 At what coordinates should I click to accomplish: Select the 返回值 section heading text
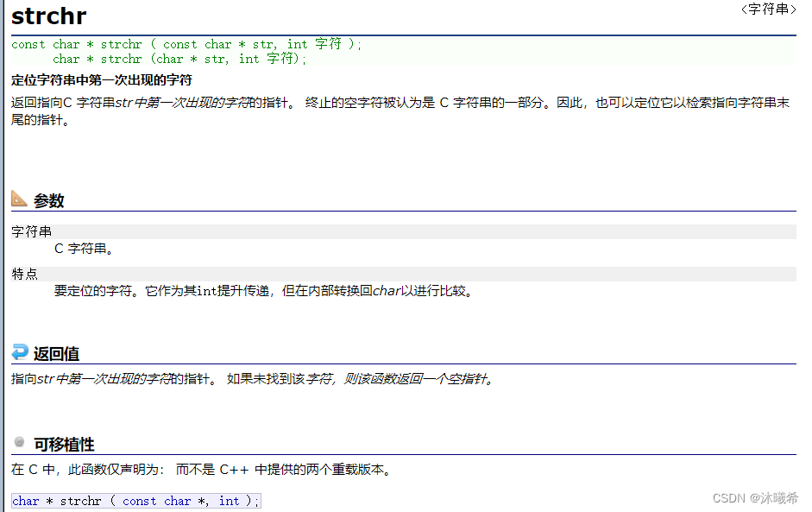(54, 352)
